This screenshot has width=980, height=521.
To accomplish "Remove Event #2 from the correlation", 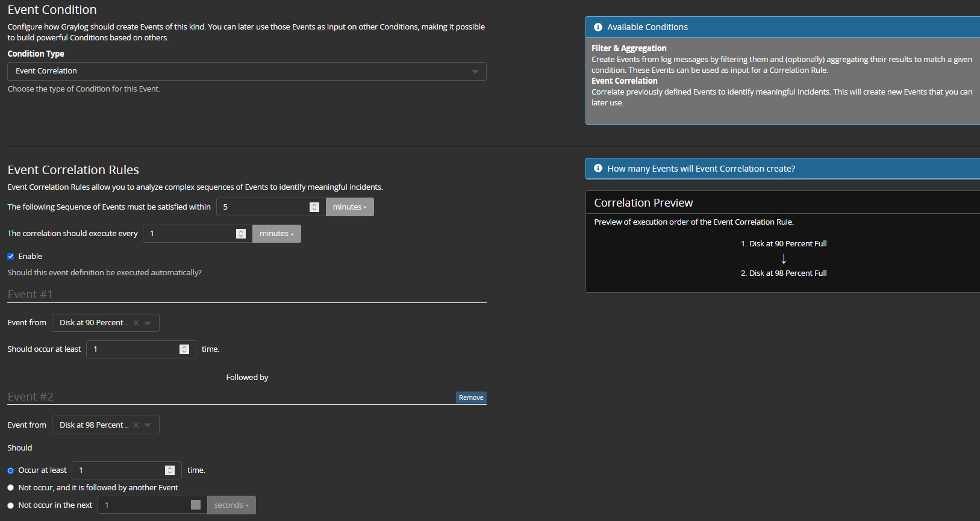I will pyautogui.click(x=471, y=398).
